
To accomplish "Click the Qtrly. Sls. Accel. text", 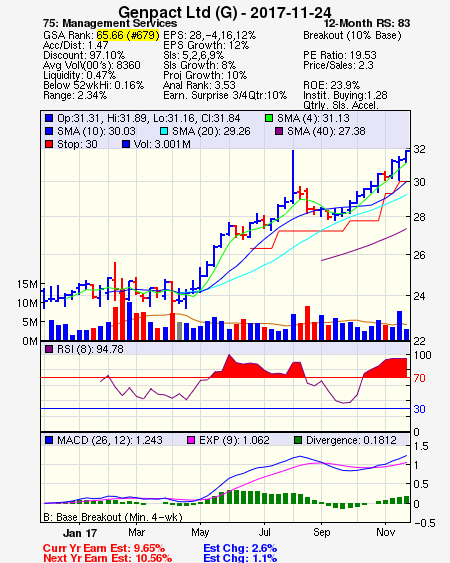I will pos(341,105).
